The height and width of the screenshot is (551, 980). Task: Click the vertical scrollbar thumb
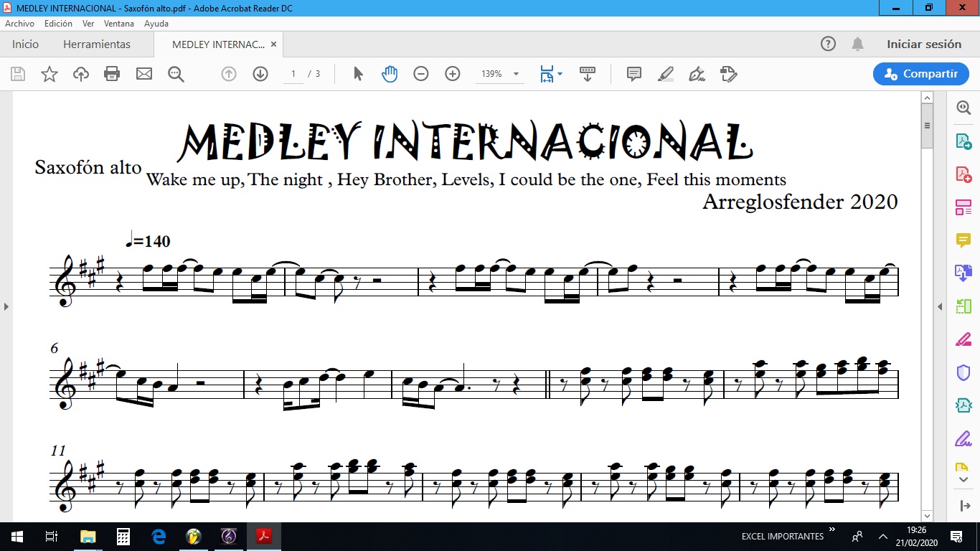[928, 126]
